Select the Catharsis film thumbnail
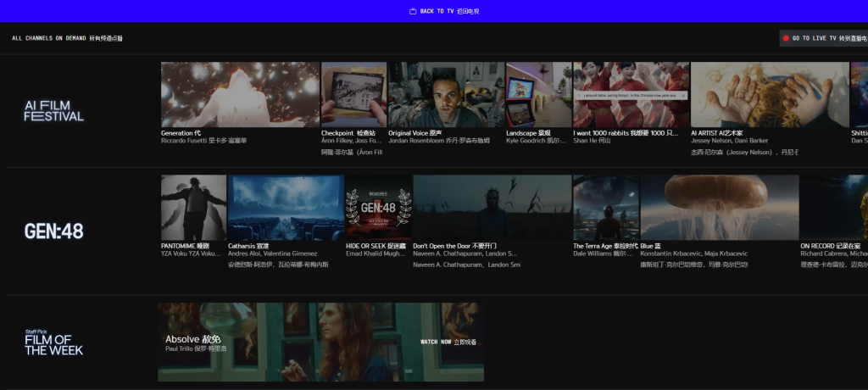This screenshot has height=390, width=868. click(x=286, y=208)
